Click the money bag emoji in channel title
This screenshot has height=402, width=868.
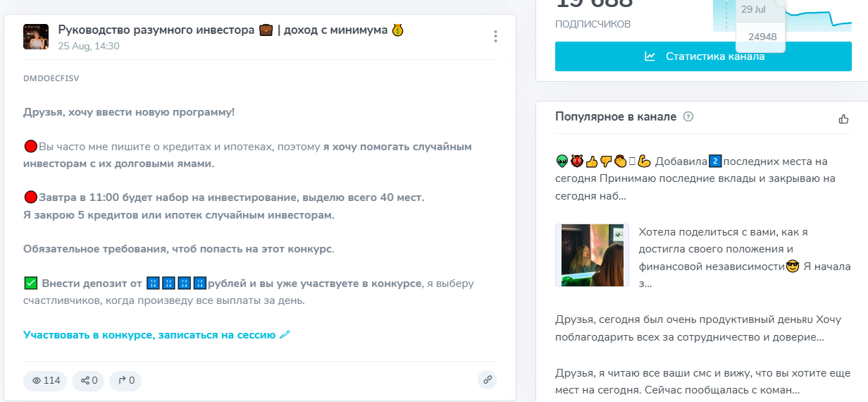coord(398,30)
